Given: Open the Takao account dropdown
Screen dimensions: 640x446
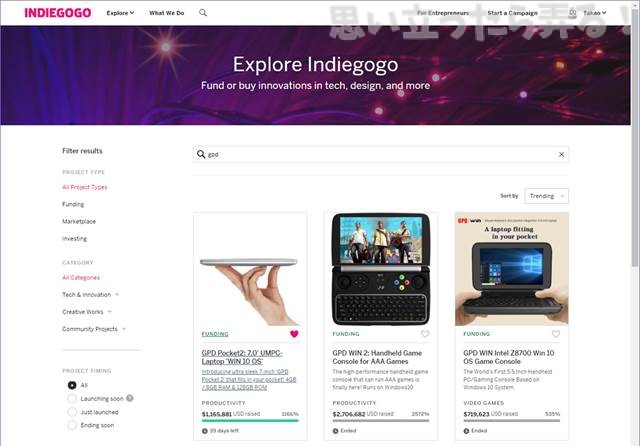Looking at the screenshot, I should 595,13.
